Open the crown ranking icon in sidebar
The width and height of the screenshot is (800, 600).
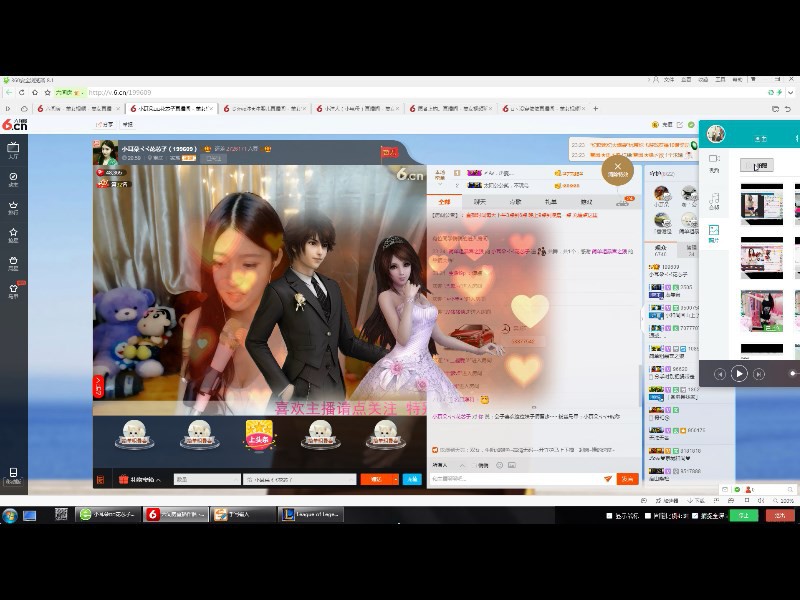tap(13, 207)
